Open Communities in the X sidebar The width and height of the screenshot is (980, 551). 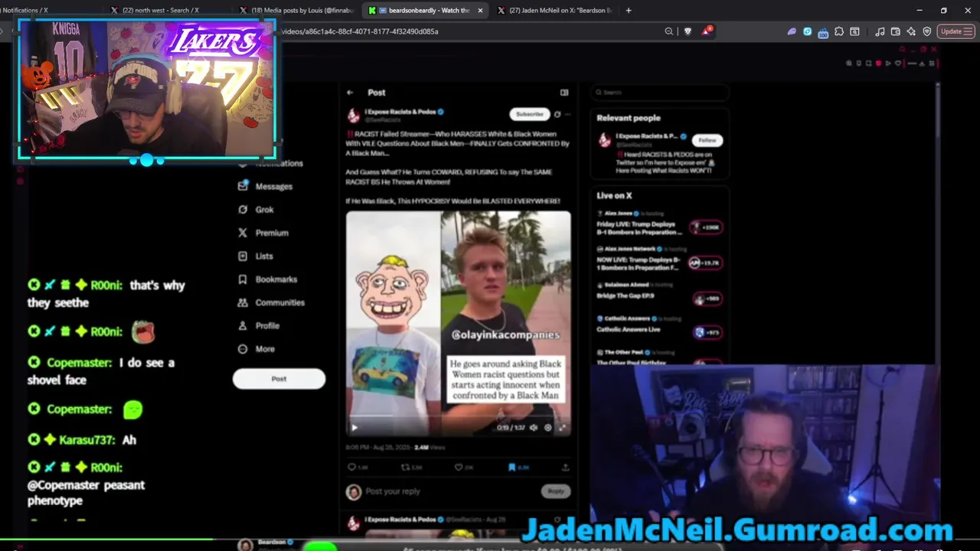271,302
